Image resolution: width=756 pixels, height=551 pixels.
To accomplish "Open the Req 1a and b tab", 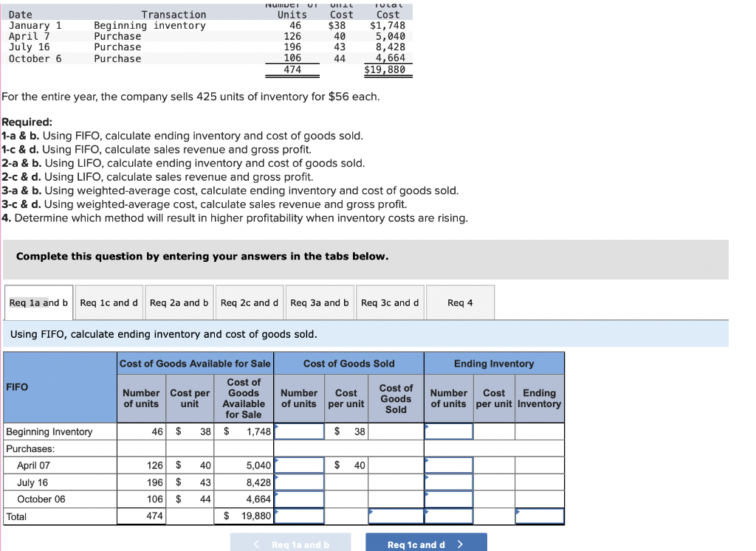I will point(38,302).
